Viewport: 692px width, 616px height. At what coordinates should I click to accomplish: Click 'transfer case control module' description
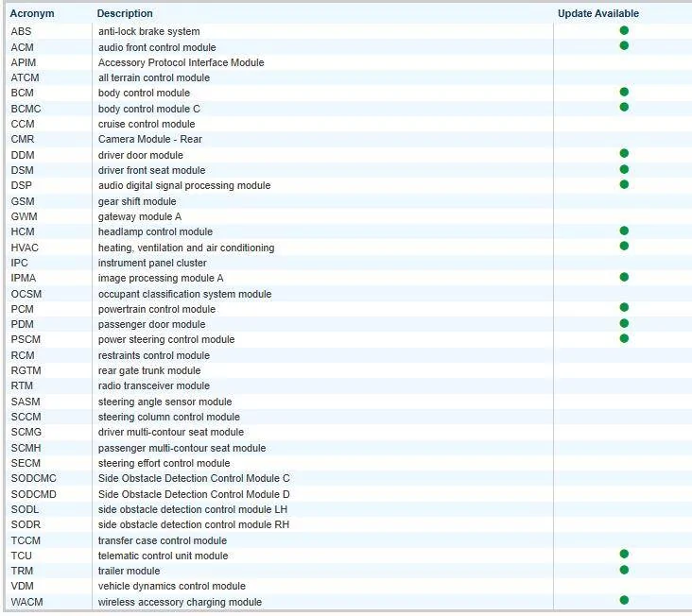[x=163, y=540]
